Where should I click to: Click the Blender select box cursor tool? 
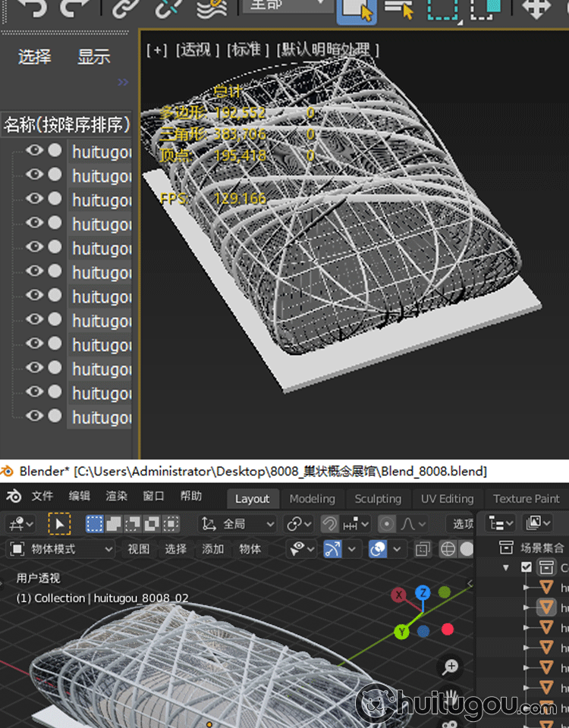pyautogui.click(x=59, y=524)
